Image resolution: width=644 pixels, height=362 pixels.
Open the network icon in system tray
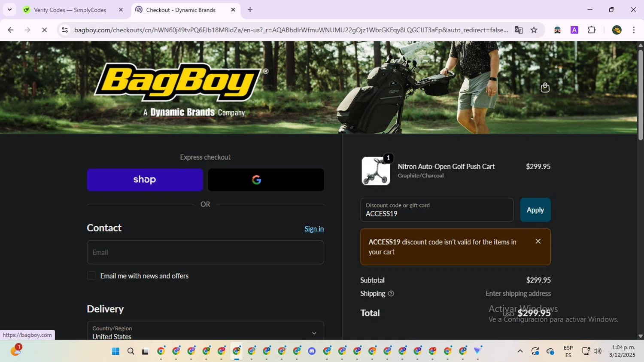(586, 351)
